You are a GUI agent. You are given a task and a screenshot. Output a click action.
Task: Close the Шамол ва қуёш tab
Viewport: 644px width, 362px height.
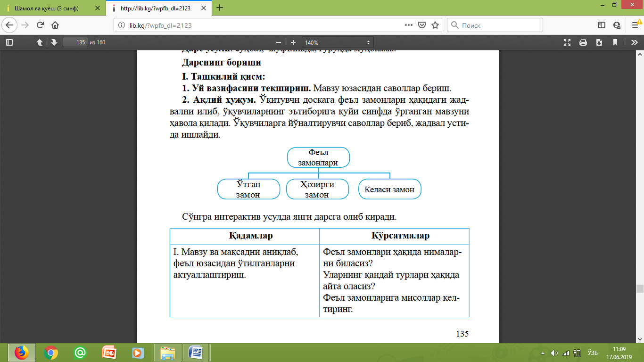pos(97,8)
